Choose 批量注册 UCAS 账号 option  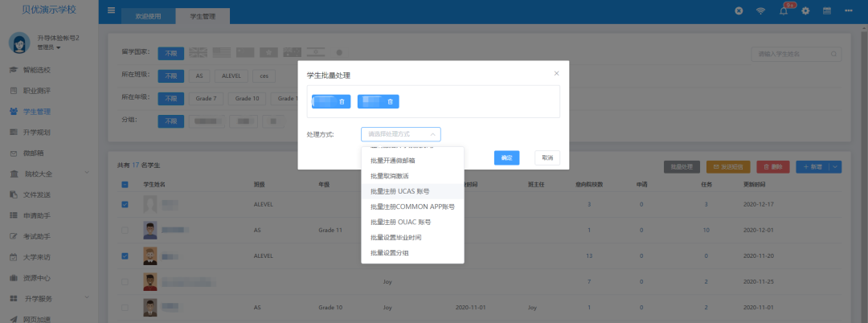pyautogui.click(x=412, y=191)
